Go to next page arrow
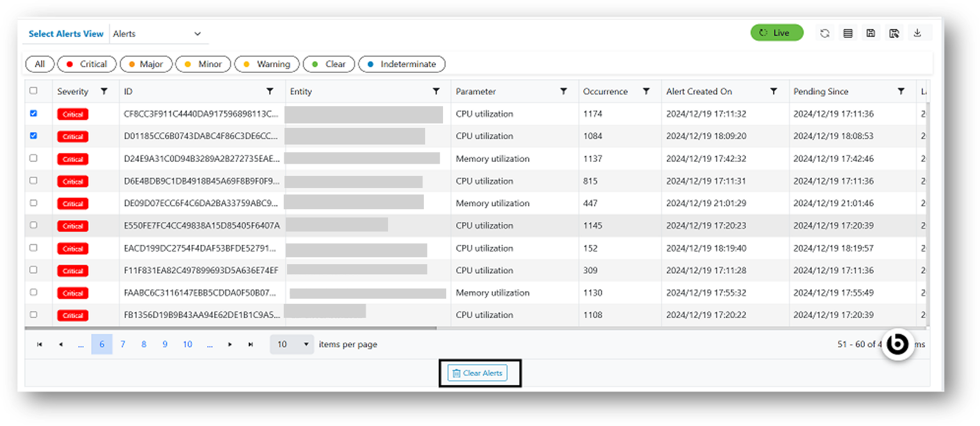 click(230, 344)
